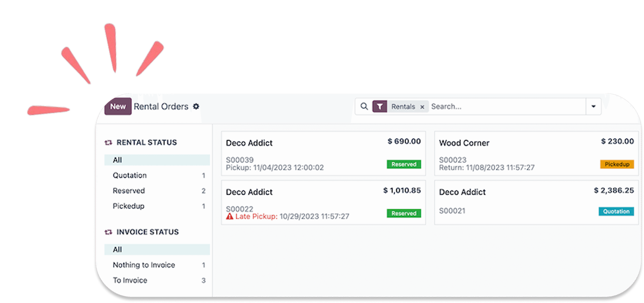Screen dimensions: 644x303
Task: Click the red Late Pickup warning triangle
Action: point(229,216)
